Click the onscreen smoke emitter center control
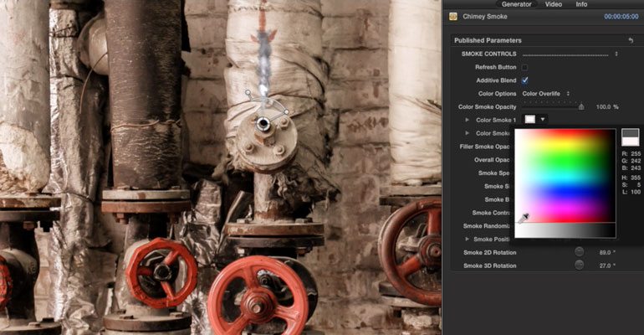644x335 pixels. (x=262, y=124)
